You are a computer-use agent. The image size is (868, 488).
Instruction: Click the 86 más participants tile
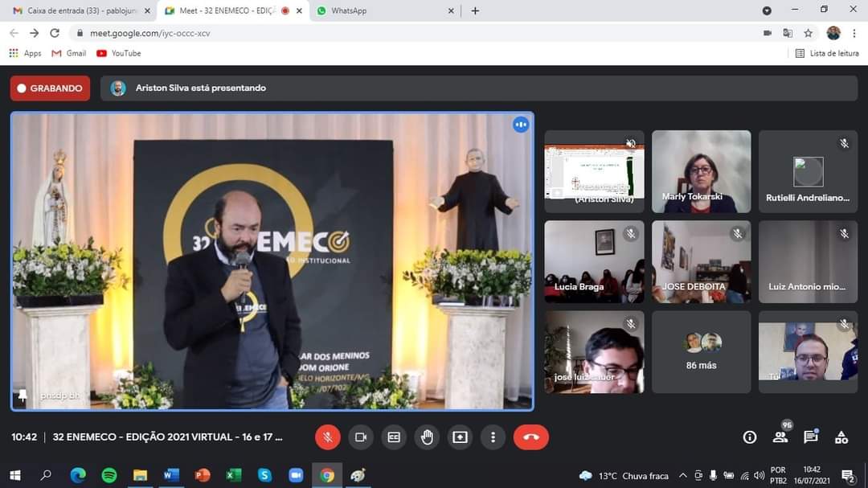701,351
